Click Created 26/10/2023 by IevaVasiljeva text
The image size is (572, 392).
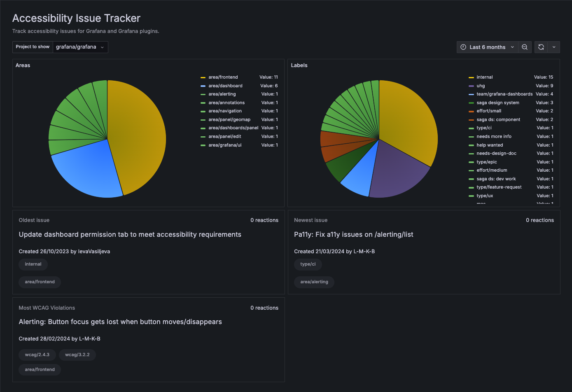[64, 252]
